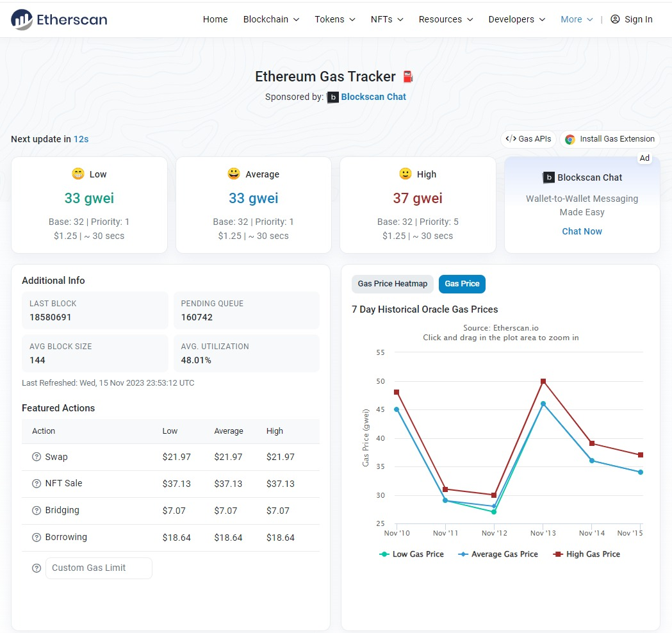Viewport: 672px width, 633px height.
Task: Go to Home in navigation bar
Action: click(x=215, y=19)
